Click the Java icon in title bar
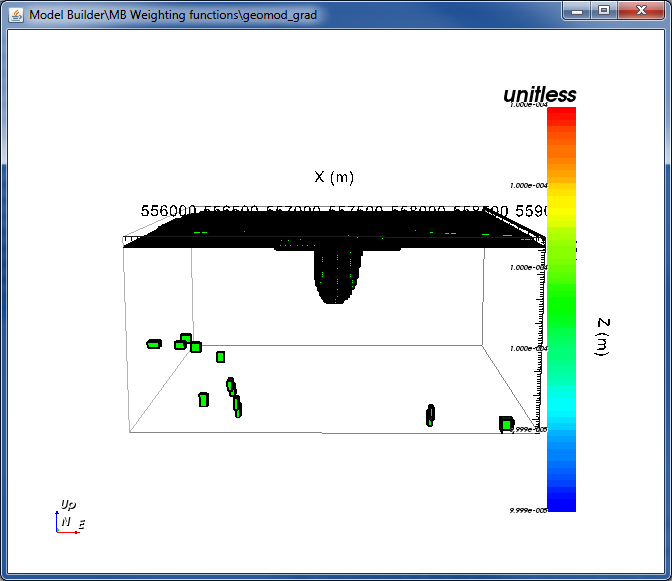This screenshot has height=581, width=672. click(x=16, y=15)
